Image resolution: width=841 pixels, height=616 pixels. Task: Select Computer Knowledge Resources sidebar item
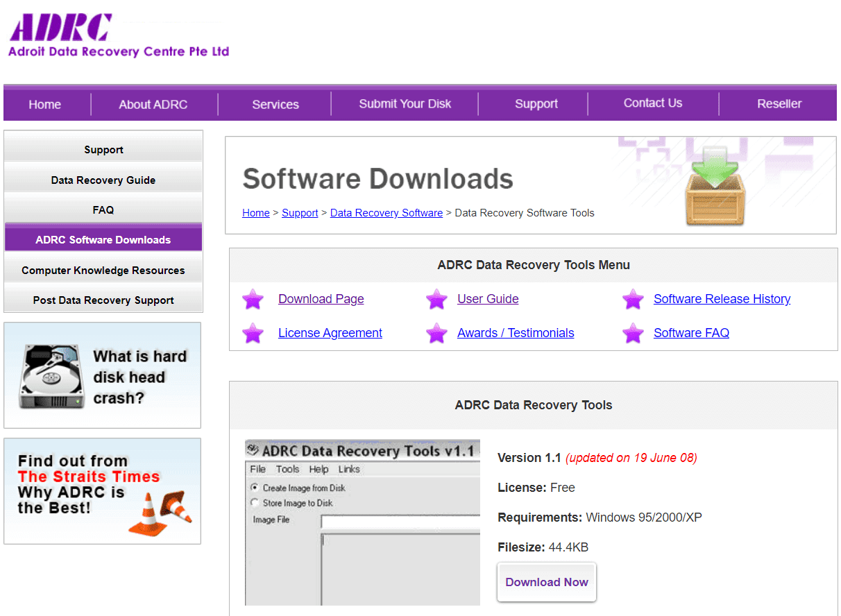click(103, 270)
